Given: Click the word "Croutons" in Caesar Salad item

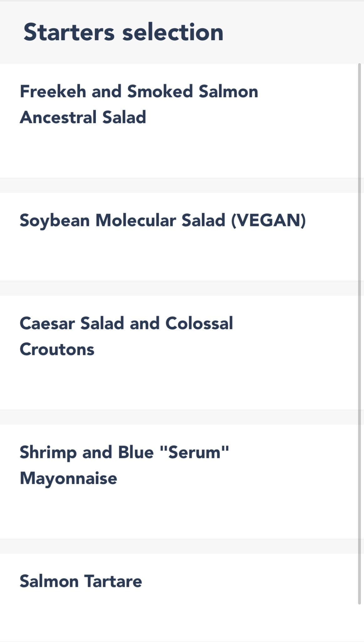Looking at the screenshot, I should click(x=57, y=349).
